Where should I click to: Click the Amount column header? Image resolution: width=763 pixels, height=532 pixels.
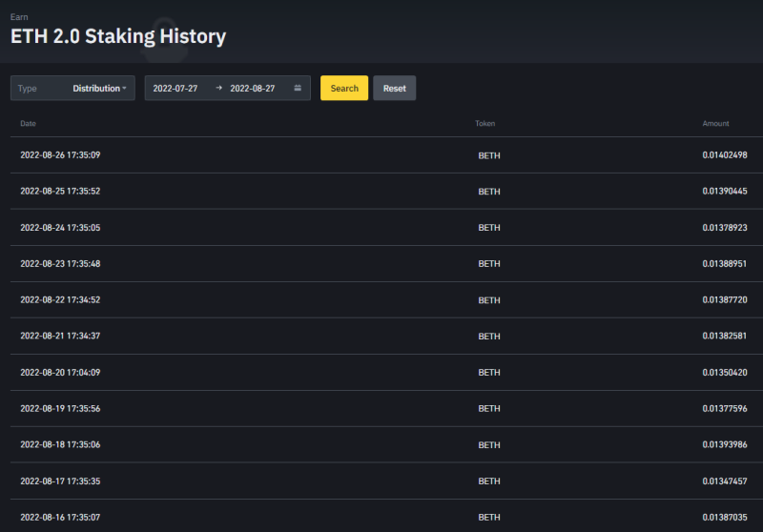click(715, 124)
